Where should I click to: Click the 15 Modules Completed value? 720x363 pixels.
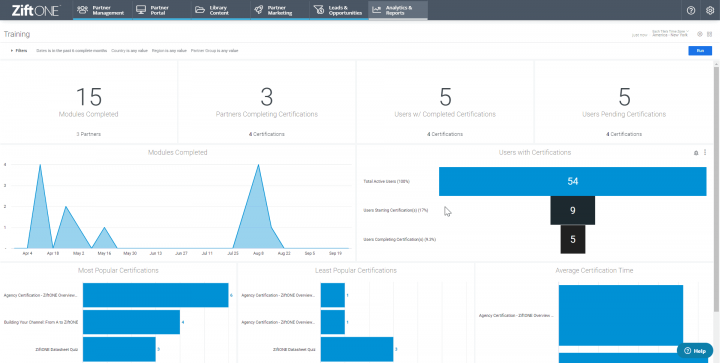(x=89, y=97)
